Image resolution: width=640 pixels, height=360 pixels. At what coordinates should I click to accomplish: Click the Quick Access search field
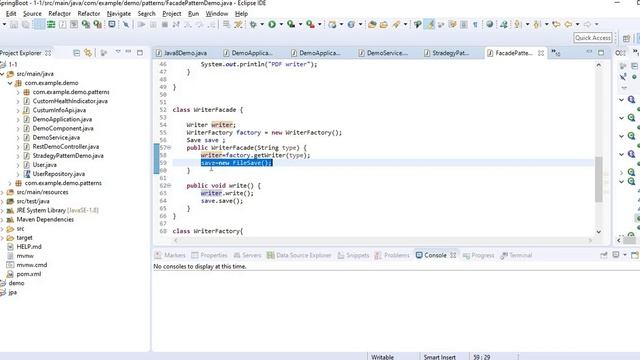(593, 38)
